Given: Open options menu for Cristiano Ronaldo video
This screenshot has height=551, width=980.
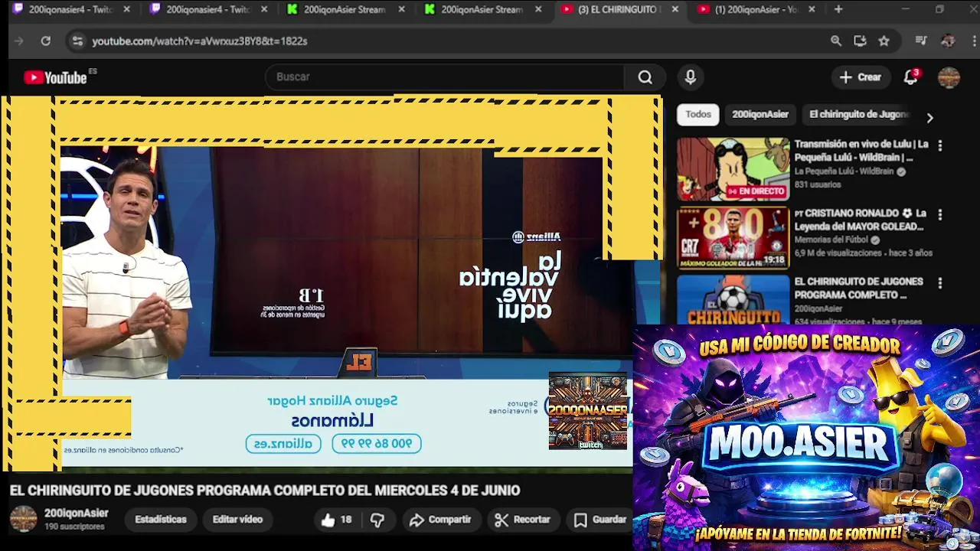Looking at the screenshot, I should (940, 214).
